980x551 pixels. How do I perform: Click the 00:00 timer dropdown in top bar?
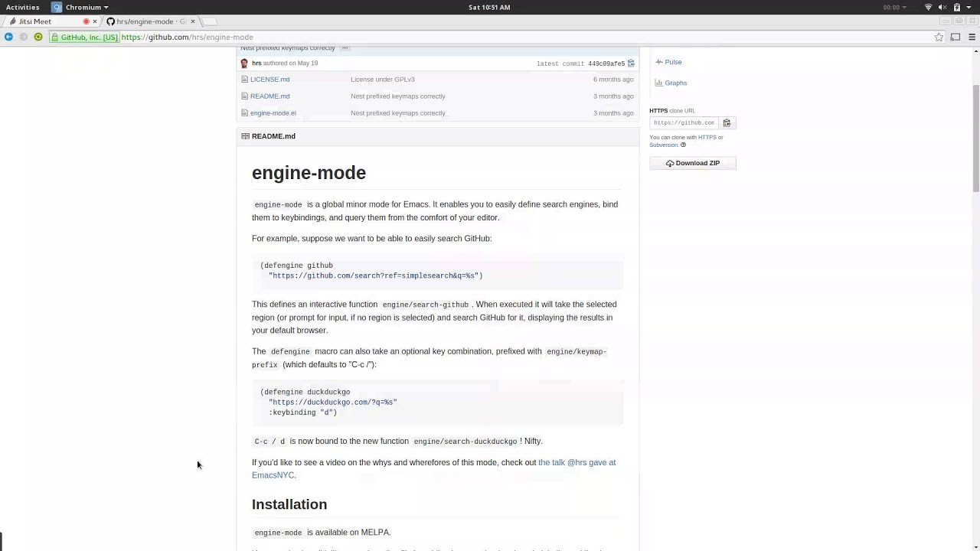point(894,7)
